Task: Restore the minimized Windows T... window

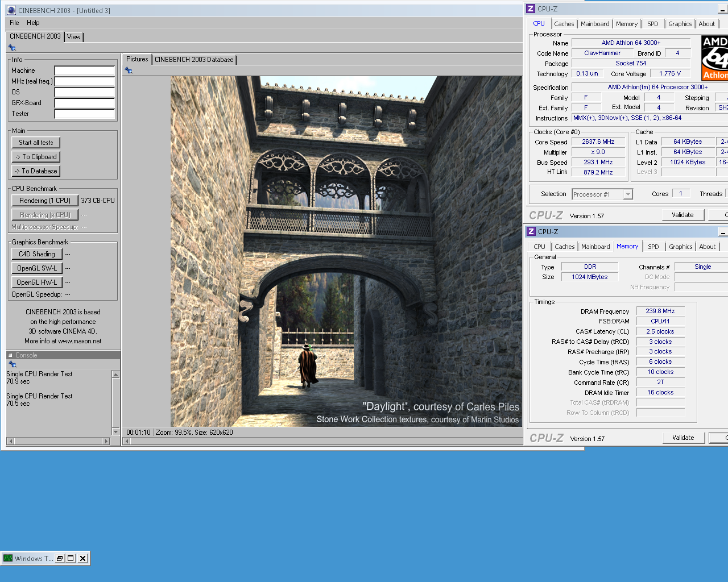Action: pyautogui.click(x=60, y=558)
